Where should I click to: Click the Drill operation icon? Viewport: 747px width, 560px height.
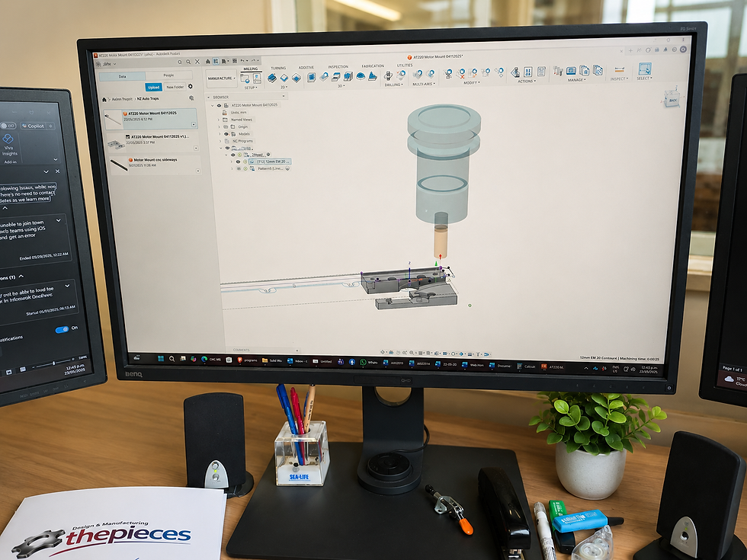[x=388, y=75]
